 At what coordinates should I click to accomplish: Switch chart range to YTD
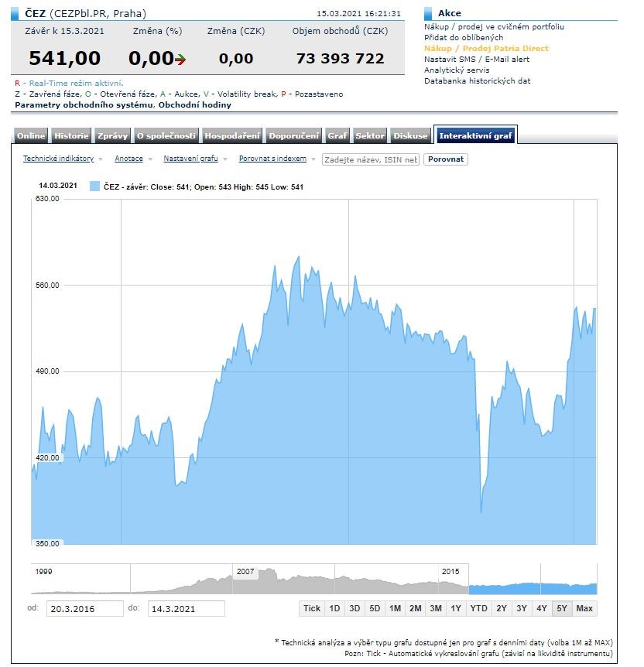click(x=478, y=608)
